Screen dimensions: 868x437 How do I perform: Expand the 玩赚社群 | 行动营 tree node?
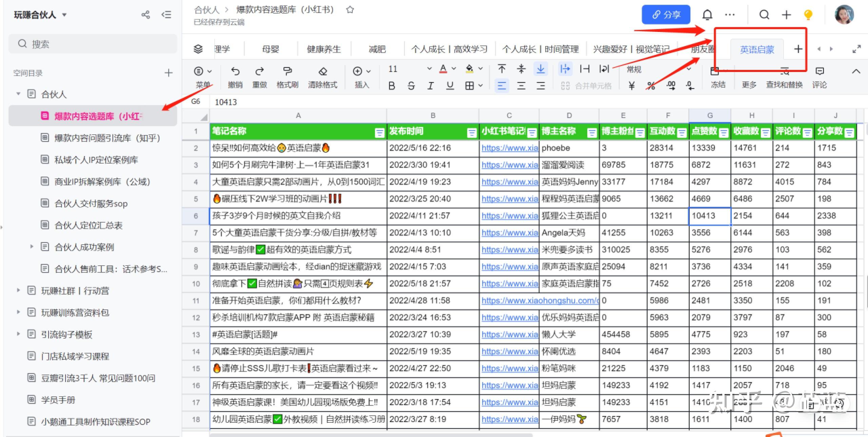(x=19, y=290)
